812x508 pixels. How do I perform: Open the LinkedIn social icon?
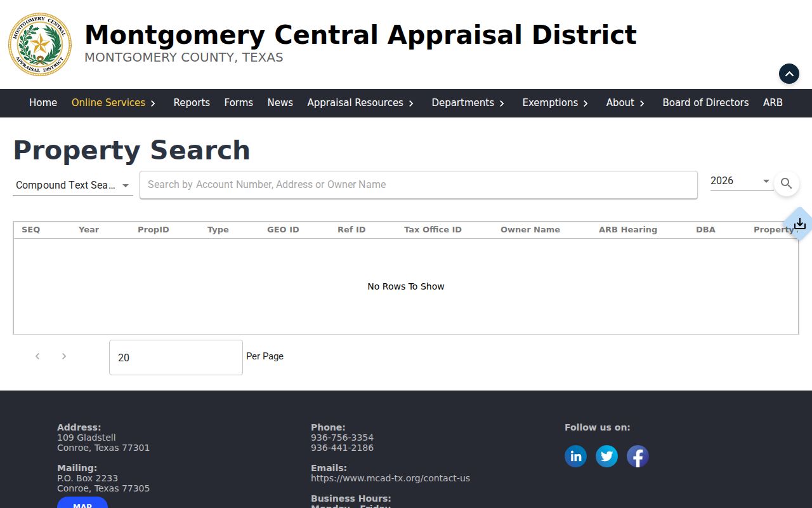tap(576, 456)
